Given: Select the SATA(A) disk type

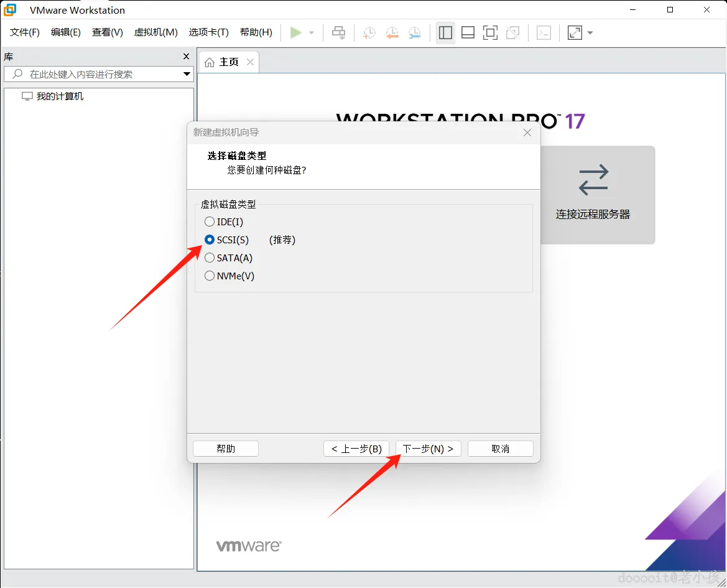Looking at the screenshot, I should [x=229, y=258].
